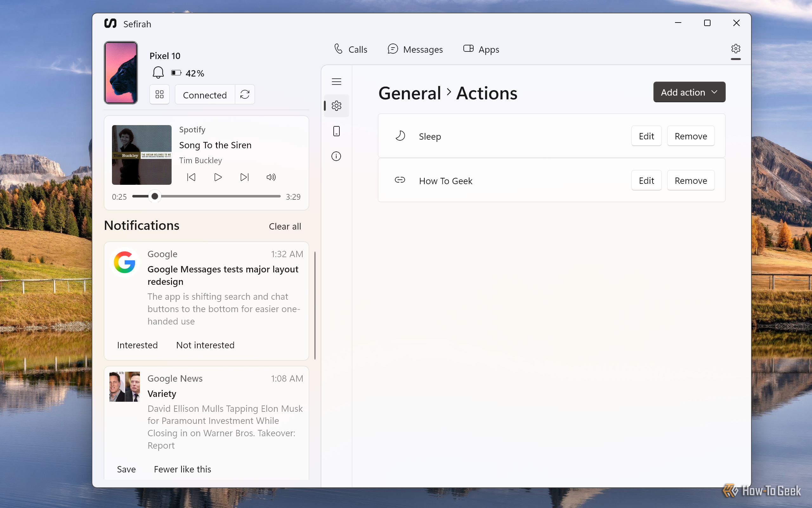812x508 pixels.
Task: Open the notification bell for Pixel 10
Action: click(x=158, y=73)
